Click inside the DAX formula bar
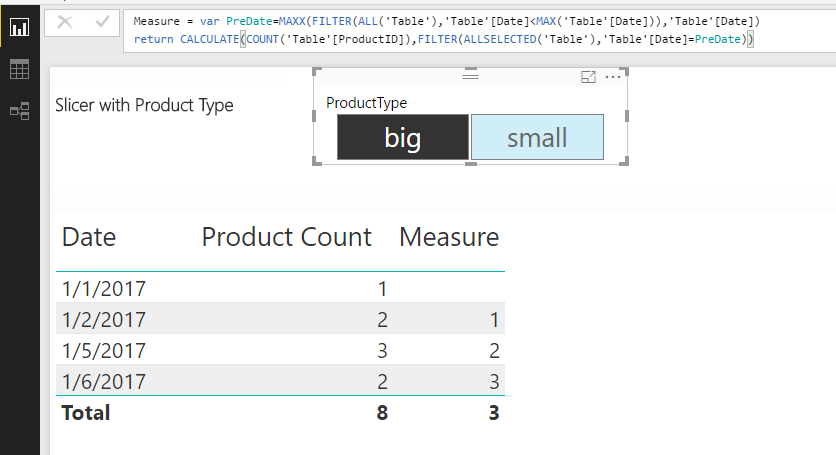 [479, 30]
